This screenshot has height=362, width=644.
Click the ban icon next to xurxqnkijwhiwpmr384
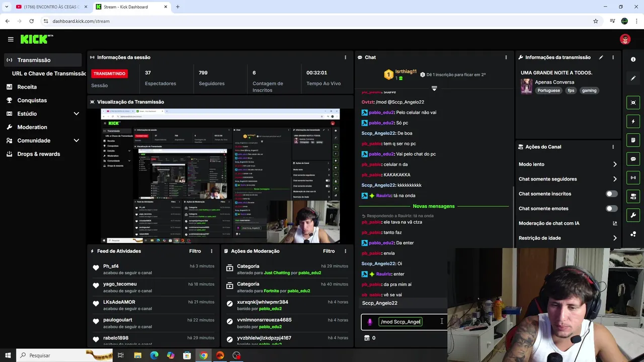[230, 304]
